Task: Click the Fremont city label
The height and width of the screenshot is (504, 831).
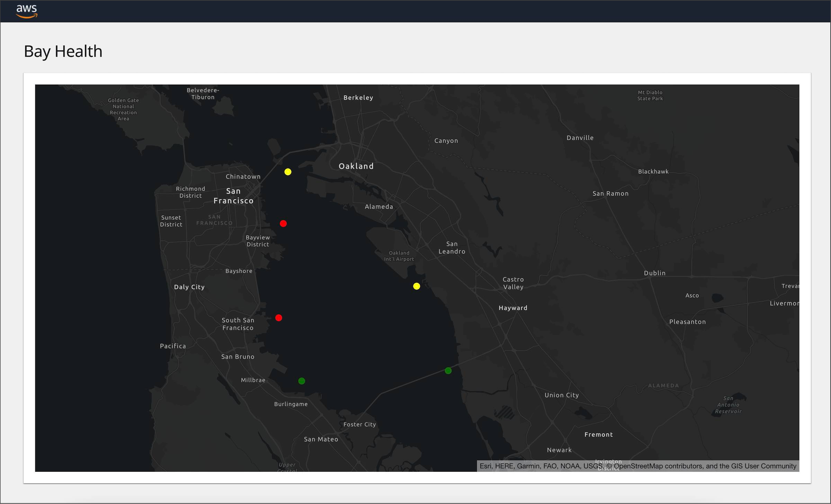Action: click(x=598, y=434)
